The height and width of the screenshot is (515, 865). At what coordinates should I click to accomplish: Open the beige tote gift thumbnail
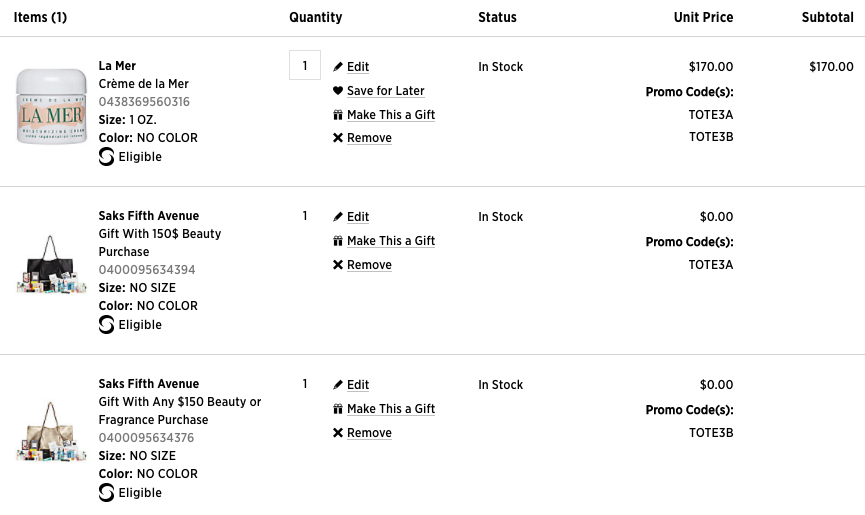point(51,432)
